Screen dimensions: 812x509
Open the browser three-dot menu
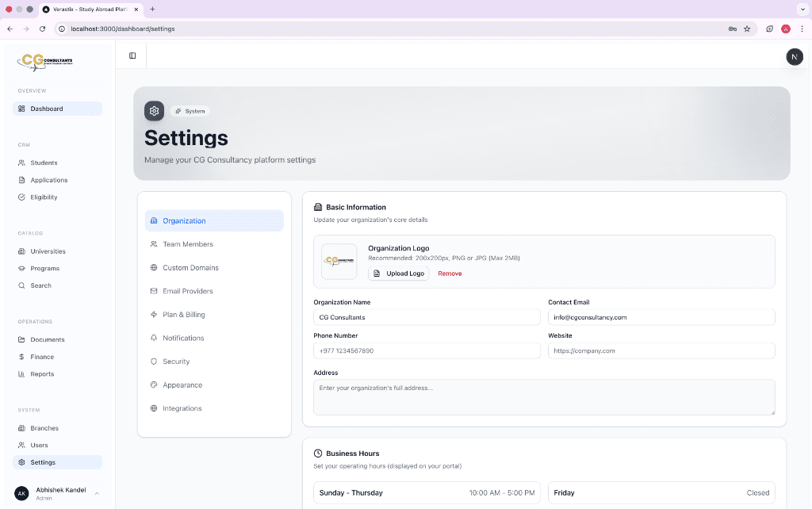point(802,29)
